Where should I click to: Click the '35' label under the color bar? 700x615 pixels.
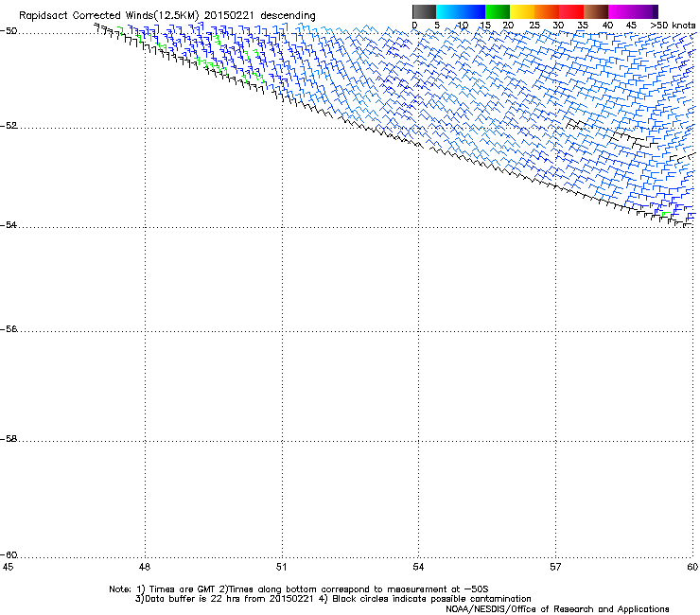pyautogui.click(x=583, y=26)
